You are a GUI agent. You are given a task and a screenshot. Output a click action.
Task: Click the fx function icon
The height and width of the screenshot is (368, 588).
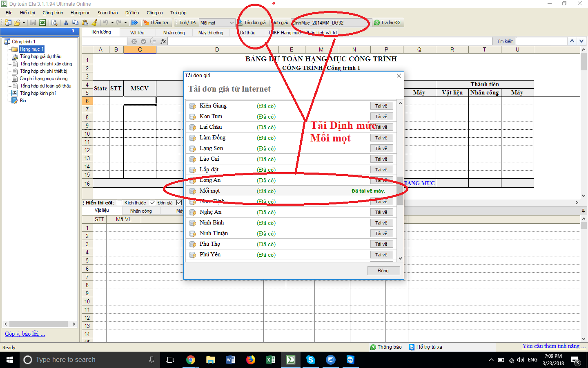(x=163, y=41)
